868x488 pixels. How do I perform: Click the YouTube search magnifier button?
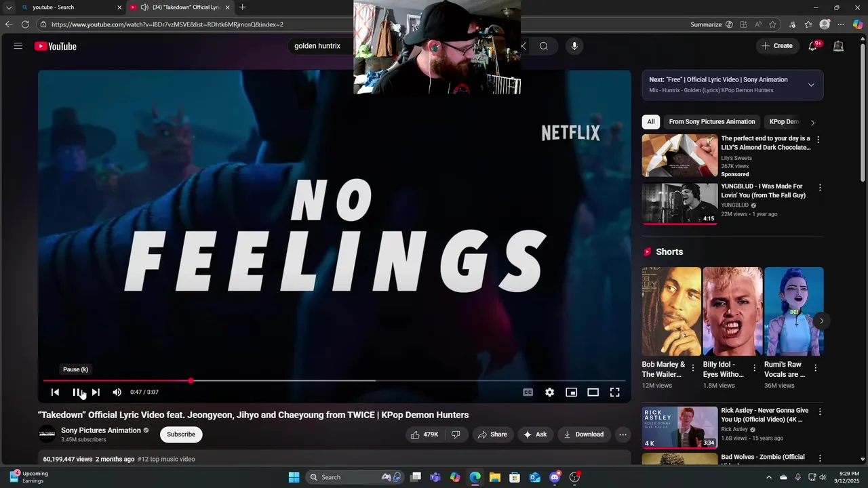point(544,46)
